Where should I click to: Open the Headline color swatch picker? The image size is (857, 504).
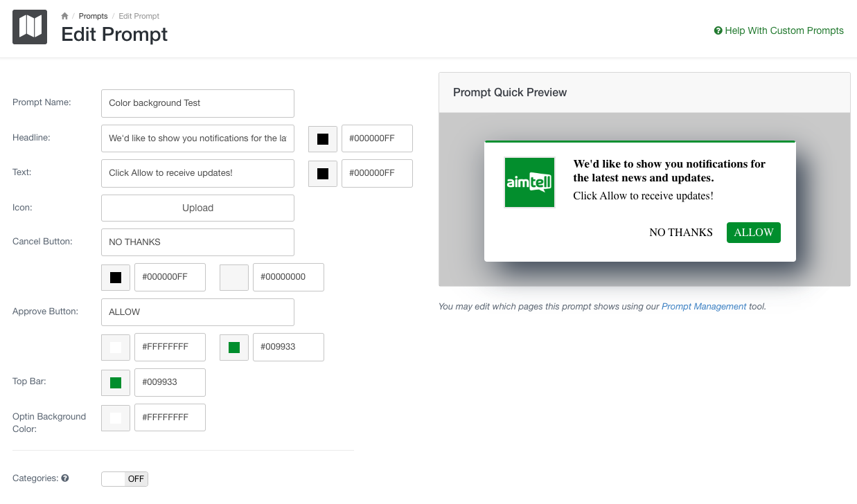coord(323,139)
